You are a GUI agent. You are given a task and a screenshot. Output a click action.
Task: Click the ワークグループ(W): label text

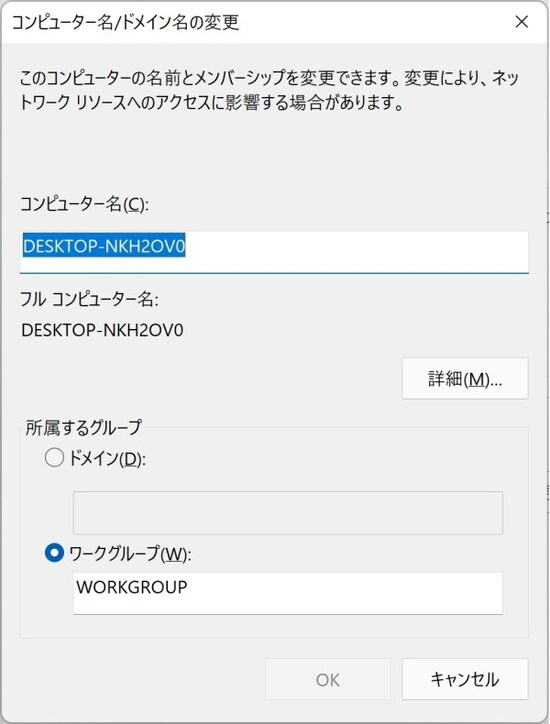pyautogui.click(x=130, y=554)
